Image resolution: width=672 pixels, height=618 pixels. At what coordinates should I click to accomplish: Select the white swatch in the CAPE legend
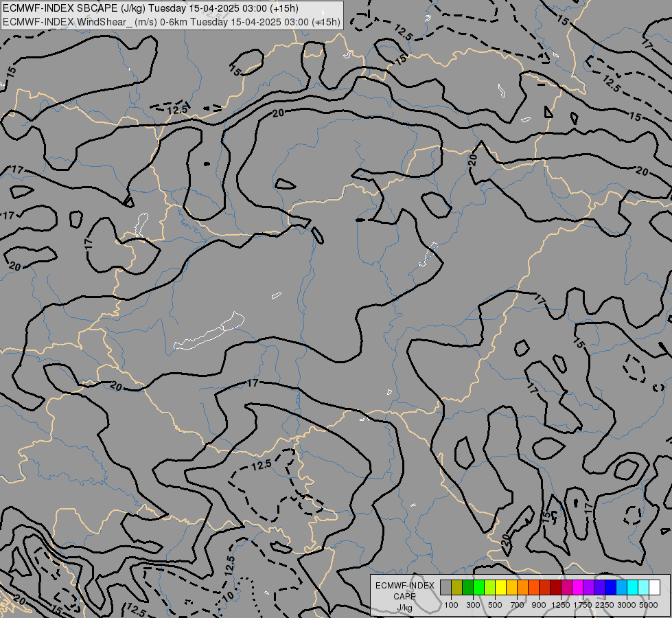pos(654,587)
